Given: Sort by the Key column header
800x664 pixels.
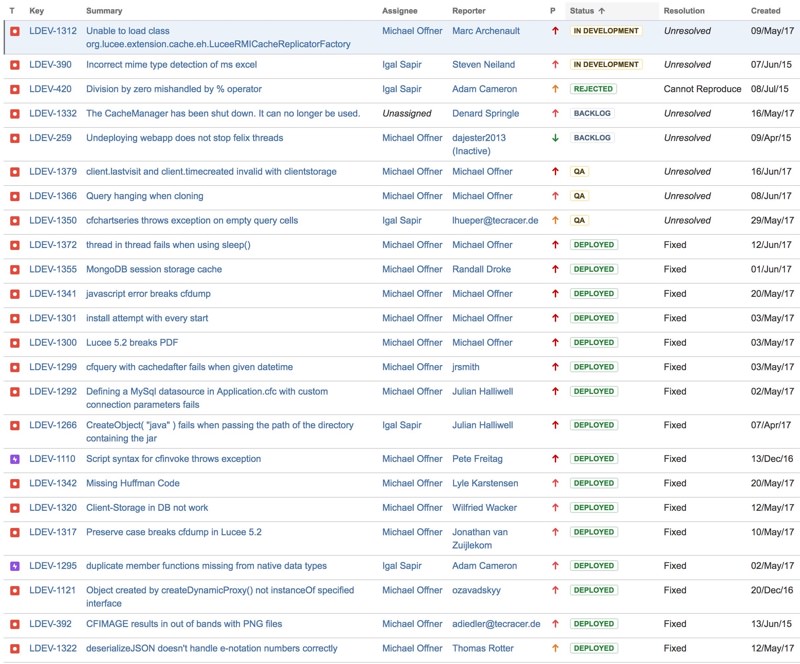Looking at the screenshot, I should tap(36, 11).
